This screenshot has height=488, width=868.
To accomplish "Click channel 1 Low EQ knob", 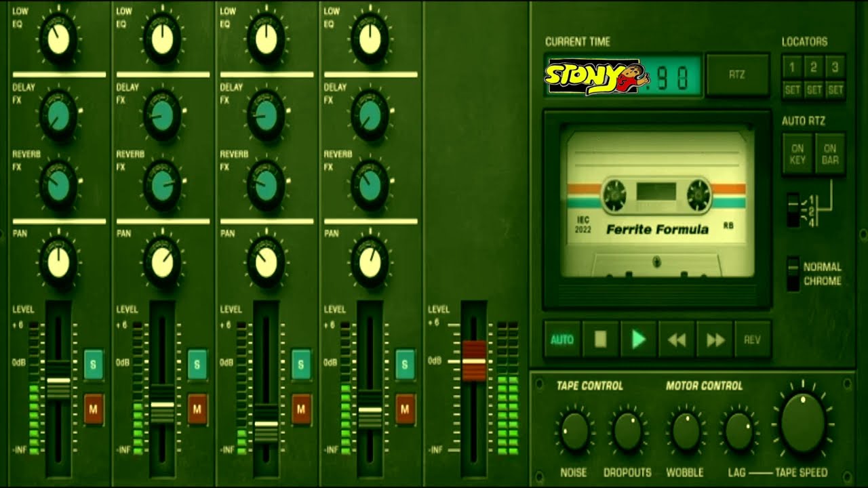I will click(59, 39).
